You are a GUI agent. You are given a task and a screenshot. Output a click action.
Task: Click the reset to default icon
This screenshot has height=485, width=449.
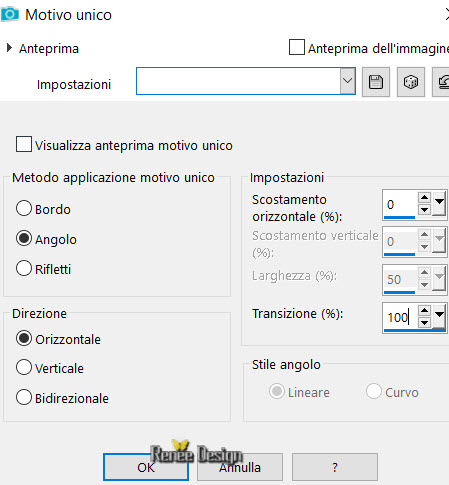click(x=442, y=82)
